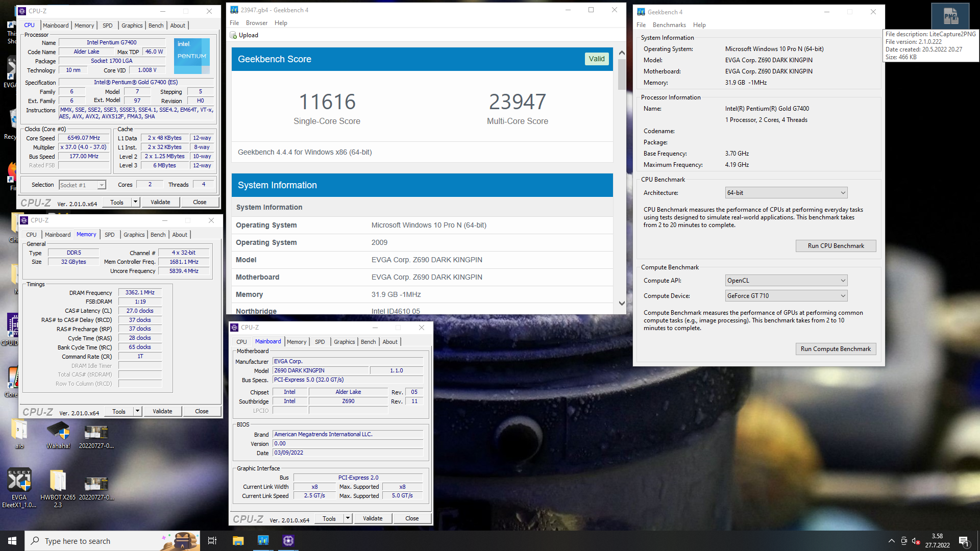980x551 pixels.
Task: Click the Intel Pentium logo in CPU-Z
Action: pos(191,56)
